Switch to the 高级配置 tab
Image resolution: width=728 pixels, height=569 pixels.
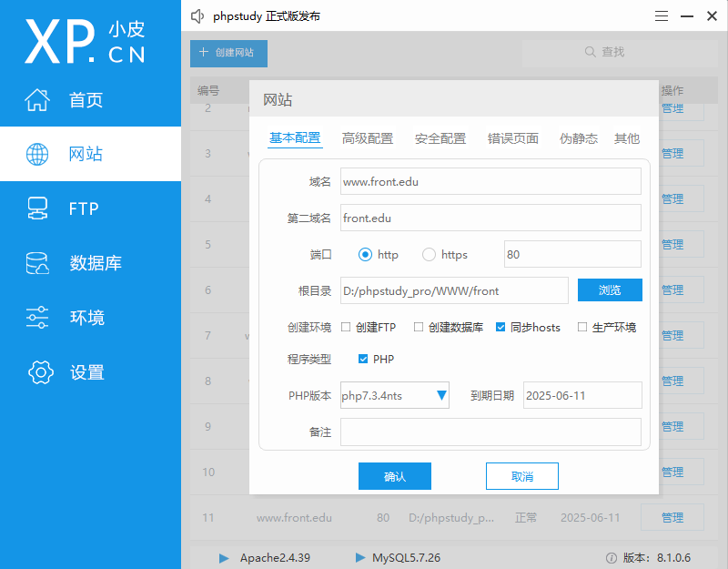tap(368, 138)
